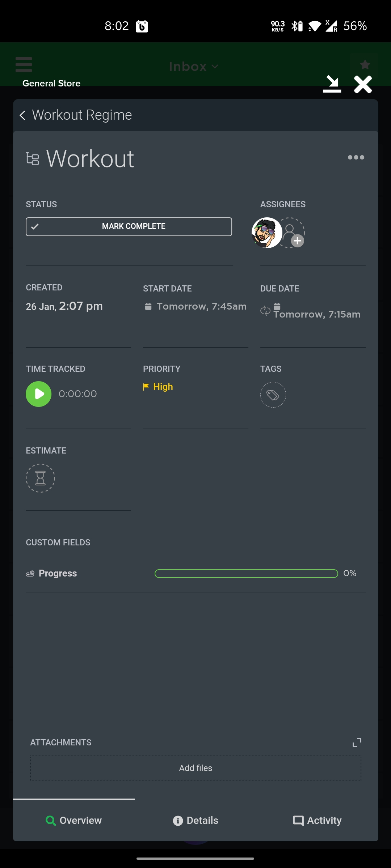The image size is (391, 868).
Task: Set a time estimate via hourglass icon
Action: coord(40,478)
